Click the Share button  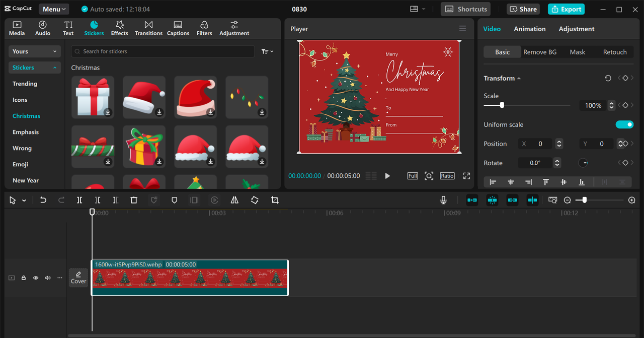coord(523,9)
